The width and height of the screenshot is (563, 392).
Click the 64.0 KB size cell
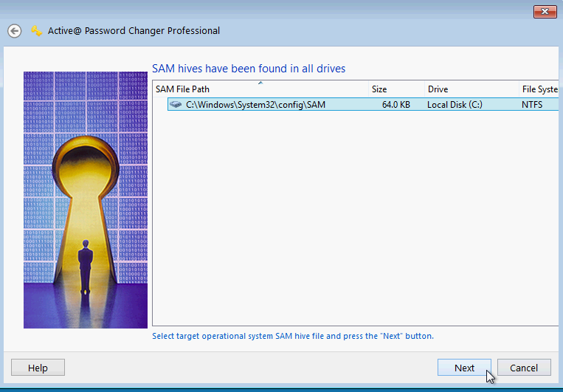tap(396, 105)
